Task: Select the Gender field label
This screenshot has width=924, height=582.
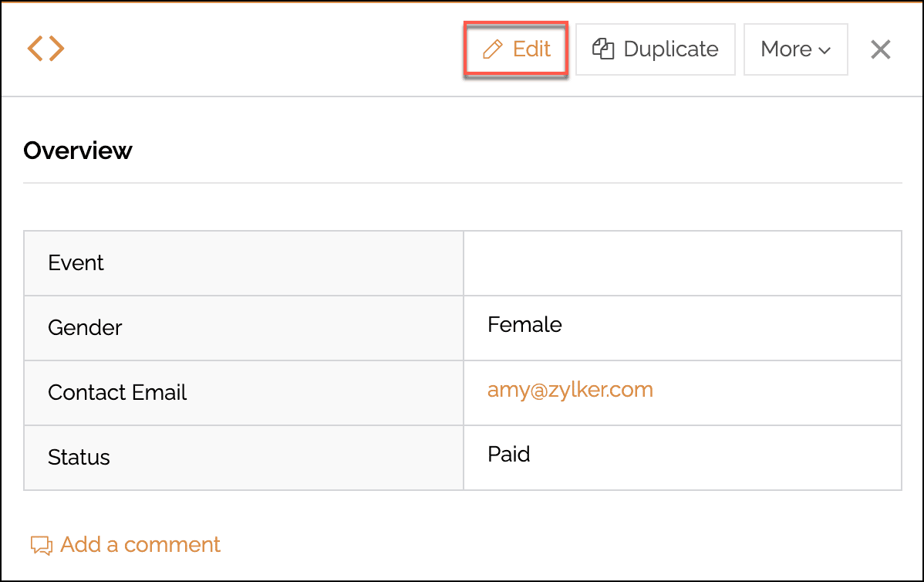Action: tap(85, 328)
